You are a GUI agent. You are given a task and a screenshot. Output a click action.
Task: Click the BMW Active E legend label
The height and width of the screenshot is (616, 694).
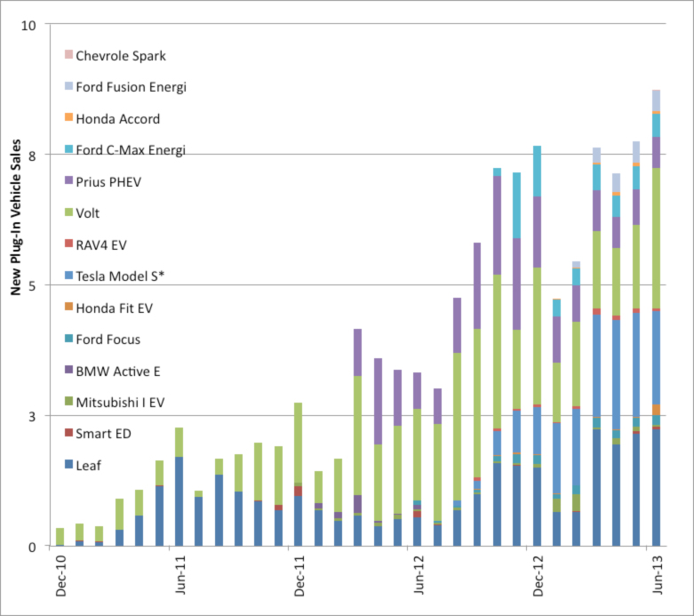120,371
